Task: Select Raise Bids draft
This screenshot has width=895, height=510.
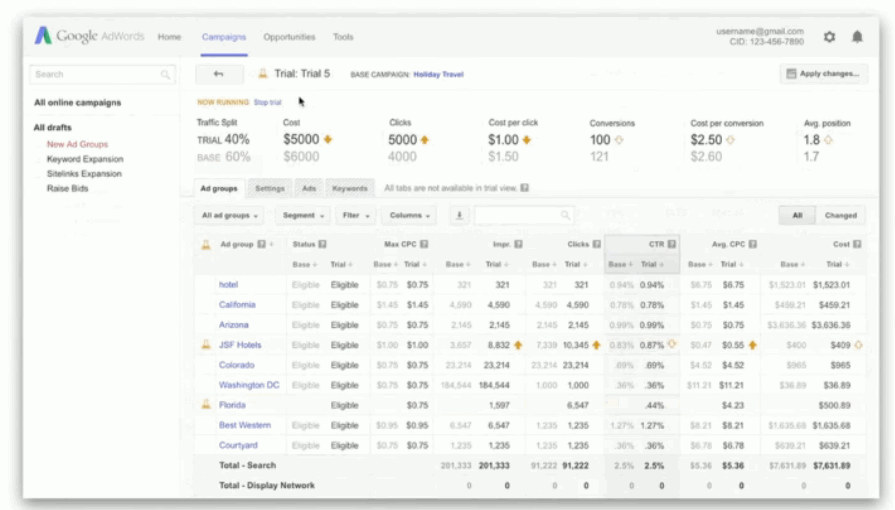Action: coord(67,188)
